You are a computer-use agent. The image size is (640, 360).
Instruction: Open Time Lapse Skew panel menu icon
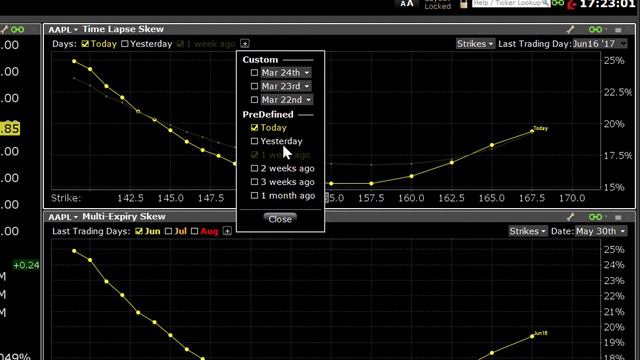(618, 30)
